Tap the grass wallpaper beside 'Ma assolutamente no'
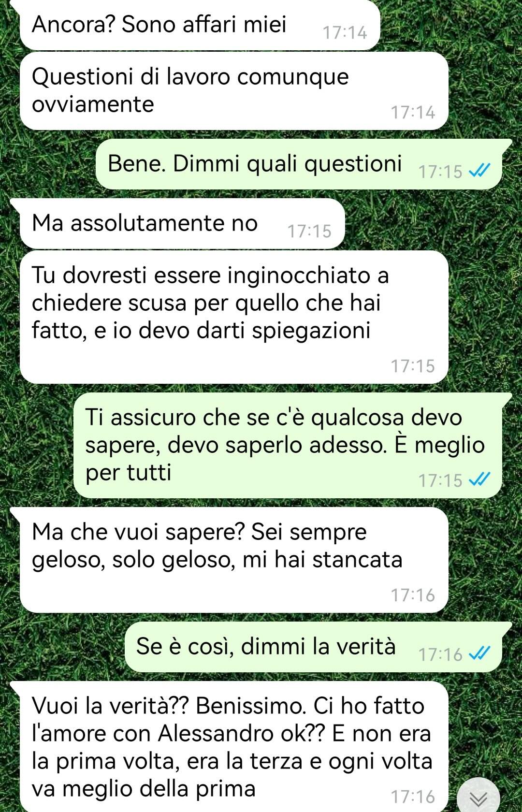The width and height of the screenshot is (522, 812). (430, 224)
